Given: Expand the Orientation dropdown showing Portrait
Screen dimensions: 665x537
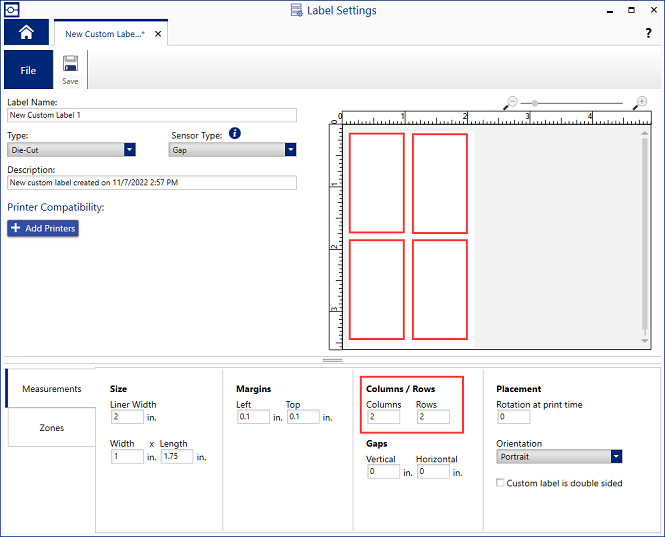Looking at the screenshot, I should point(616,457).
